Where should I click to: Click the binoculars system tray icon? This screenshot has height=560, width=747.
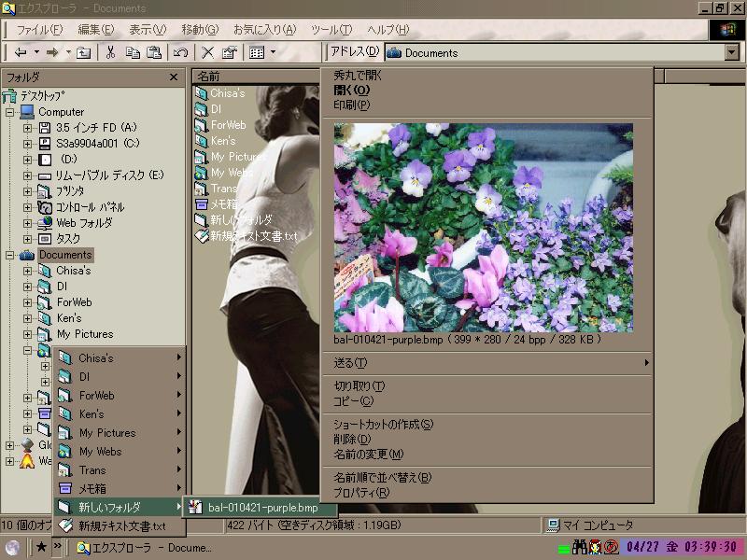pyautogui.click(x=579, y=547)
